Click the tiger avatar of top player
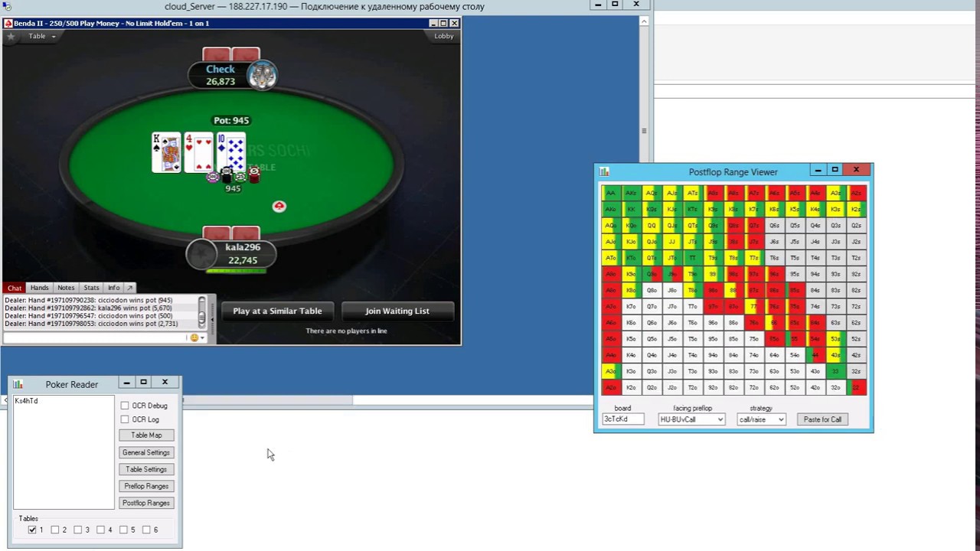 pyautogui.click(x=262, y=75)
